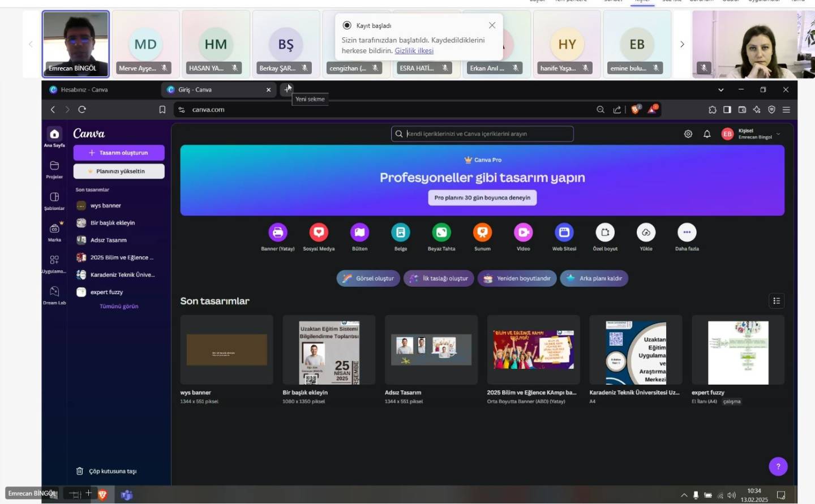The width and height of the screenshot is (815, 504).
Task: Go back in browser history
Action: point(53,110)
